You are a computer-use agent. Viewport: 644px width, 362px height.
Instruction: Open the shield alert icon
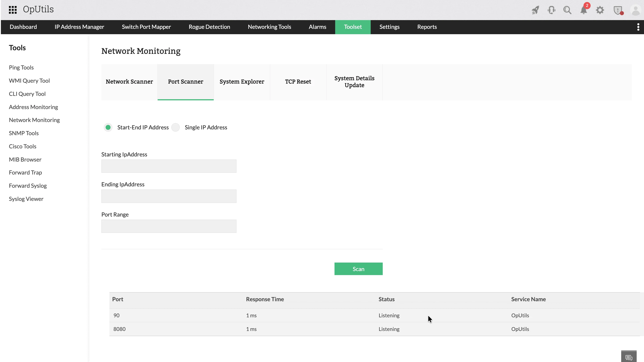[618, 10]
